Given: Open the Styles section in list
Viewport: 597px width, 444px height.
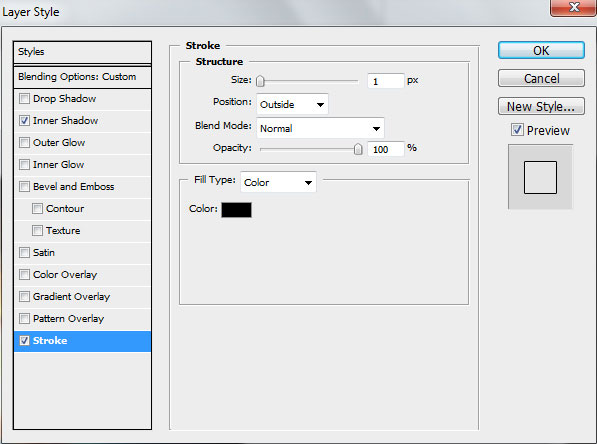Looking at the screenshot, I should (82, 52).
